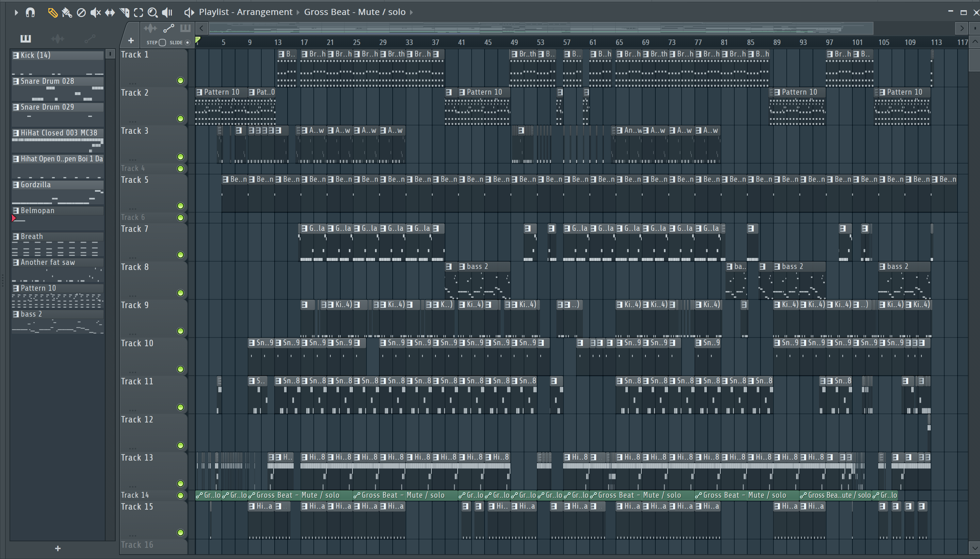Click the song overview minimap bar
The width and height of the screenshot is (980, 559).
(541, 28)
